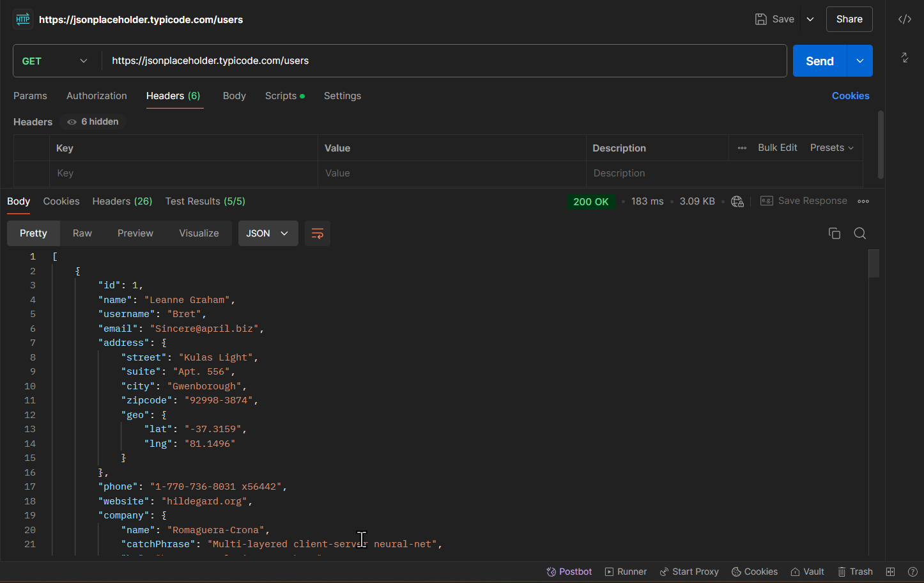Open the Test Results (5/5) tab
924x583 pixels.
(x=205, y=201)
